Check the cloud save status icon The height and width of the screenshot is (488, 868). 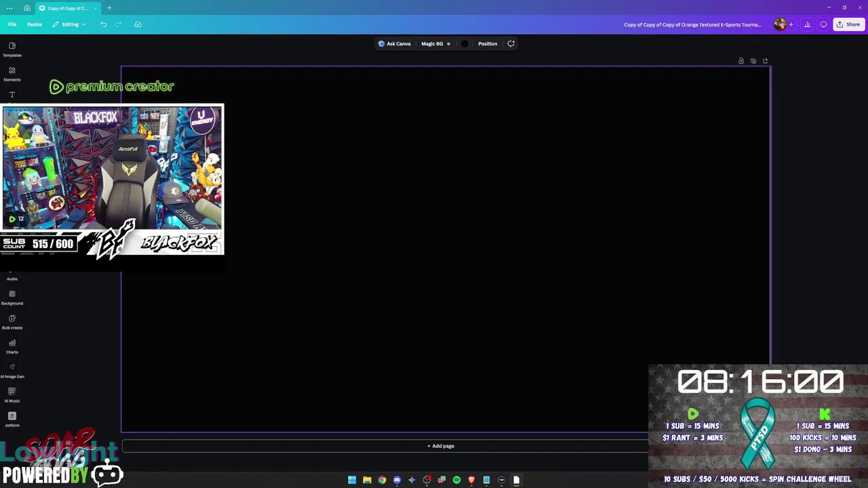click(138, 24)
